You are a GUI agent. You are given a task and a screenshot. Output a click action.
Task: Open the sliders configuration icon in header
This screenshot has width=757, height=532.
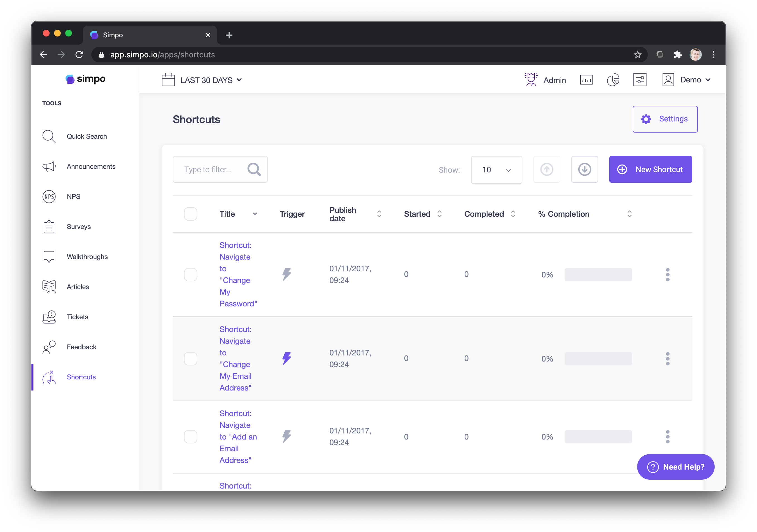640,80
